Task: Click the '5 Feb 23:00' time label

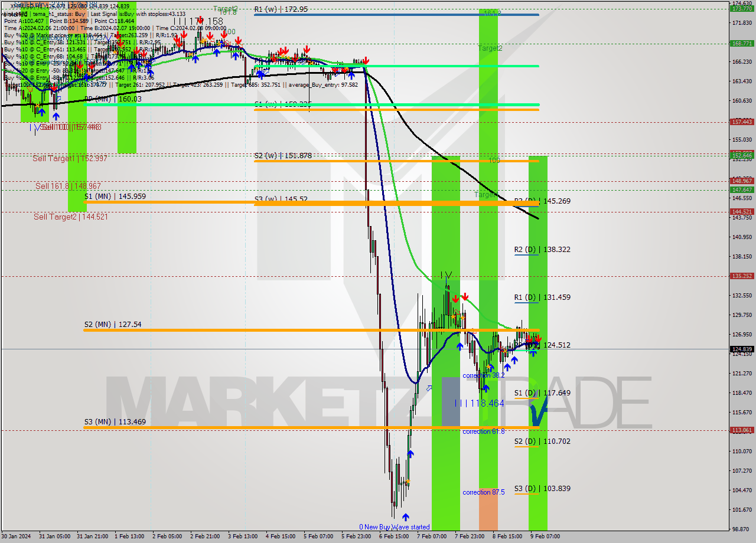Action: 356,537
